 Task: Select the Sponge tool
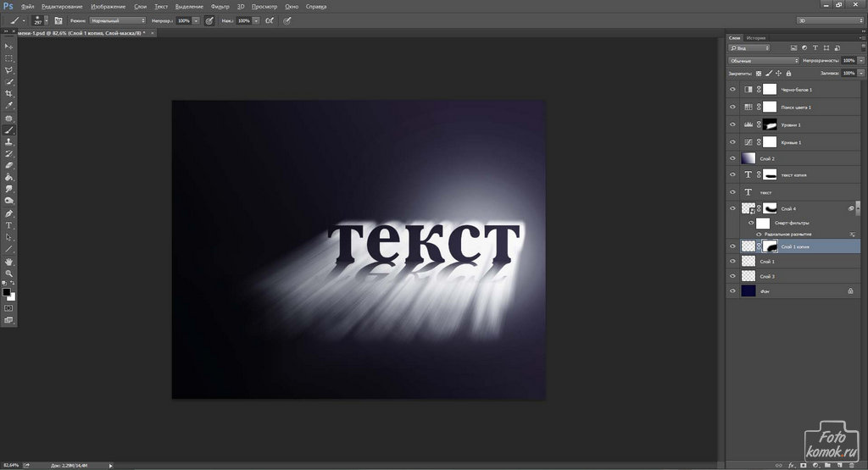8,201
